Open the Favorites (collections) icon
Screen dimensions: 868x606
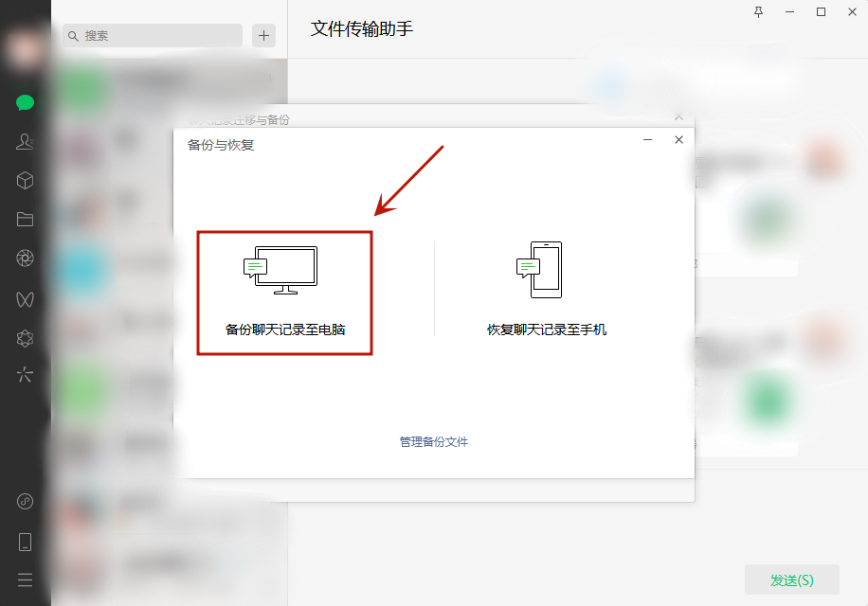pos(26,180)
